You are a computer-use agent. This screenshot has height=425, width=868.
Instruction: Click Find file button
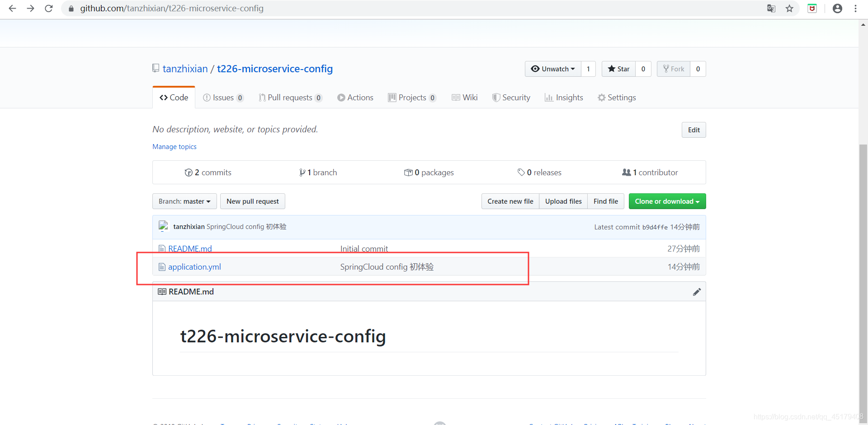(606, 201)
